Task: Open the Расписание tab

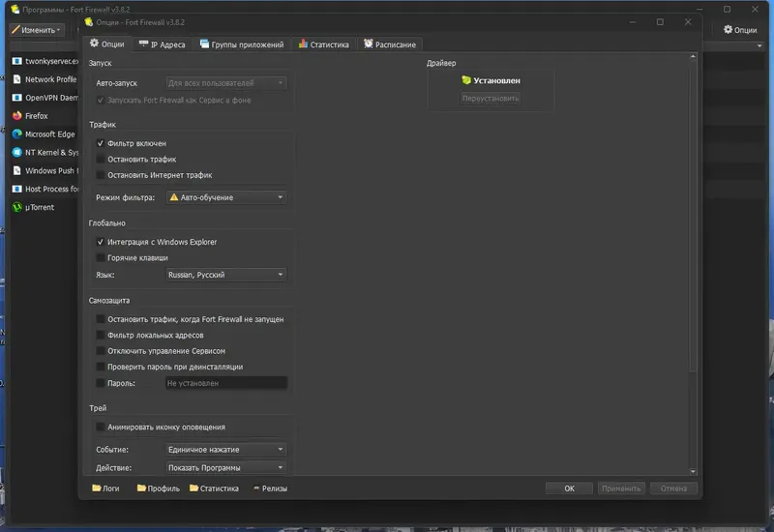Action: [390, 44]
